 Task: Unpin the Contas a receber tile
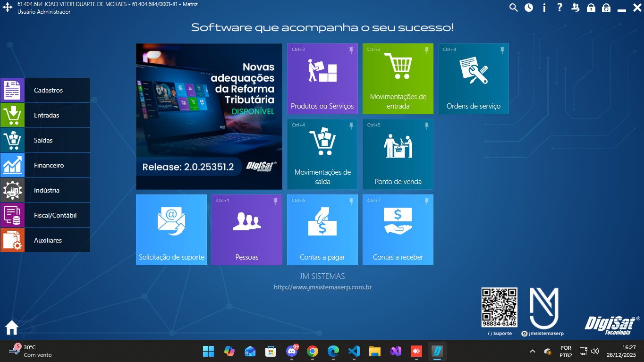click(425, 201)
